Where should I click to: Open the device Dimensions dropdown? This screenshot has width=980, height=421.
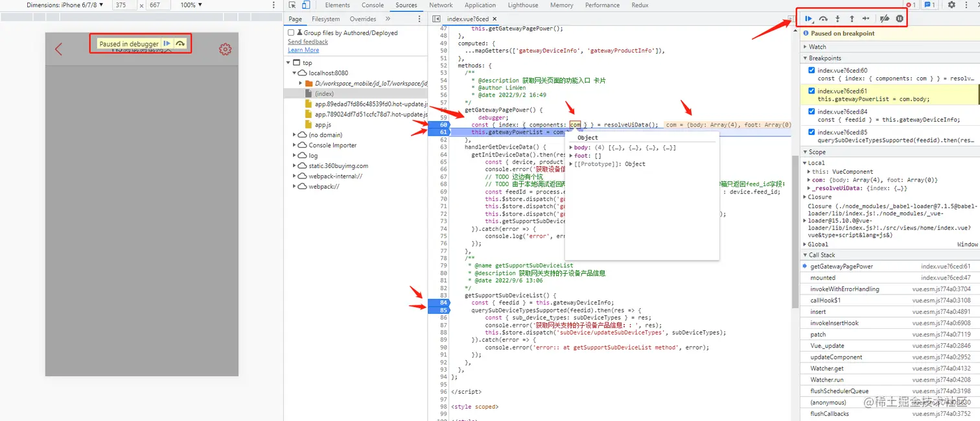65,5
